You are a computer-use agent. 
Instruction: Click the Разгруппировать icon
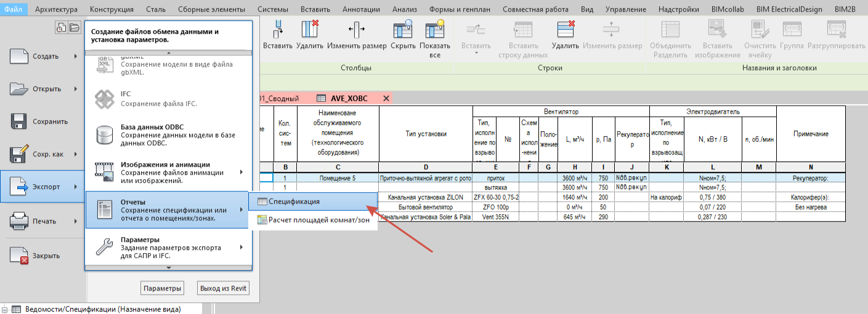click(836, 30)
